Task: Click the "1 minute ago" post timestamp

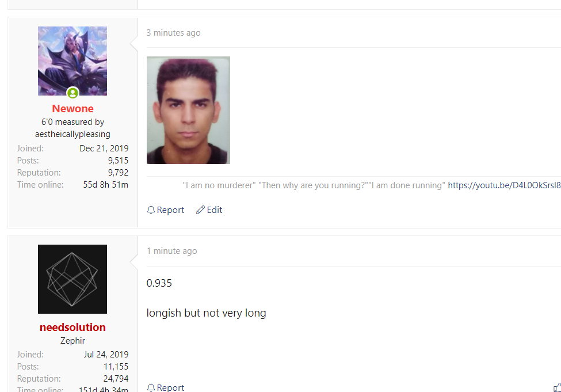Action: coord(171,251)
